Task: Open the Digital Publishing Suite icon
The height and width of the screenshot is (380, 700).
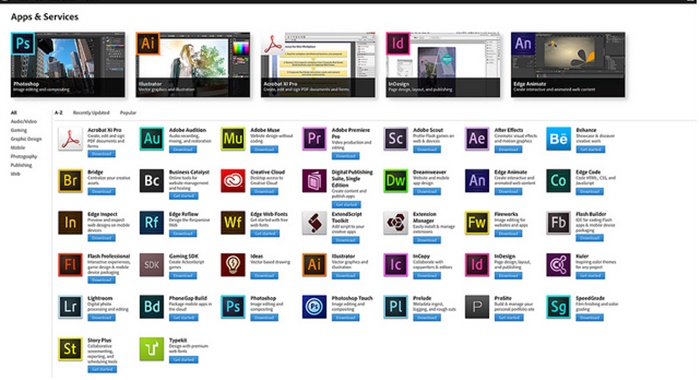Action: (314, 181)
